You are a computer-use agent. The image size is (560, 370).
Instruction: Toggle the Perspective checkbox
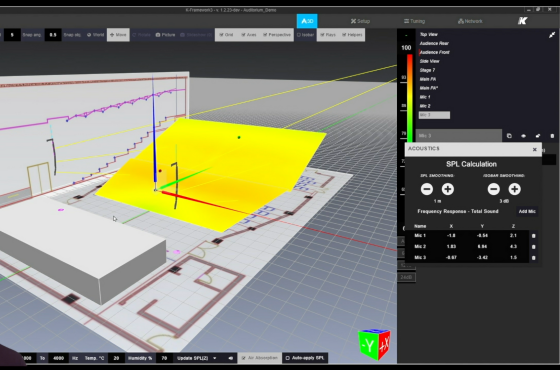[277, 35]
